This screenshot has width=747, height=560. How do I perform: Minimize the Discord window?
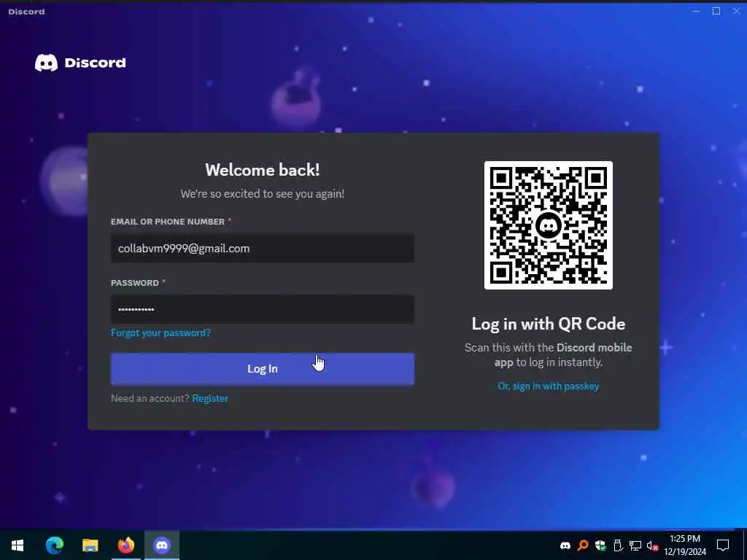(696, 11)
